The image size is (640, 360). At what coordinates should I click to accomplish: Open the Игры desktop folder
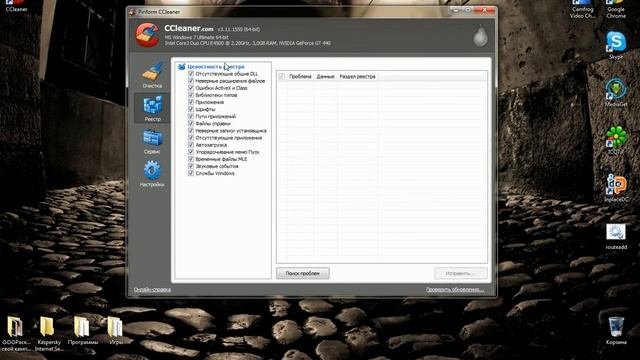(x=116, y=331)
